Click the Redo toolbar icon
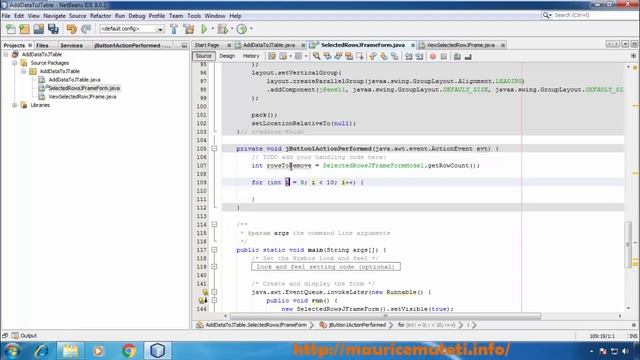The height and width of the screenshot is (360, 640). 86,29
